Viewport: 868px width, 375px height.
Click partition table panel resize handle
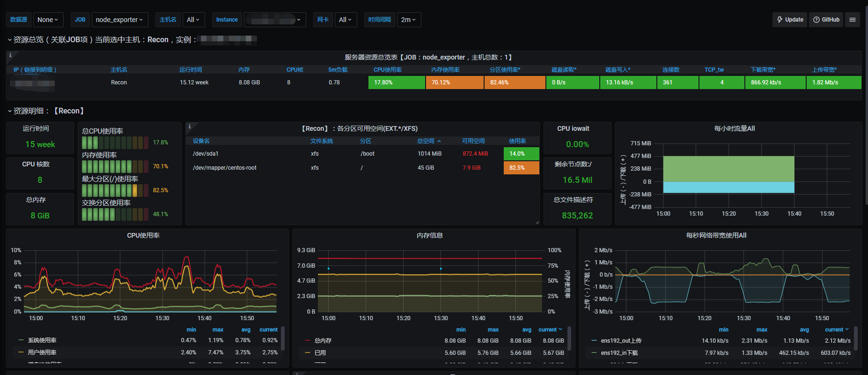[537, 222]
